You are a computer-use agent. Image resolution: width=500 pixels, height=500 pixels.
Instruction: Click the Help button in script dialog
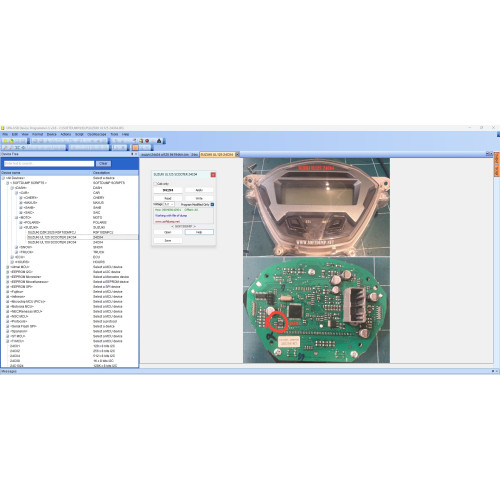click(199, 232)
